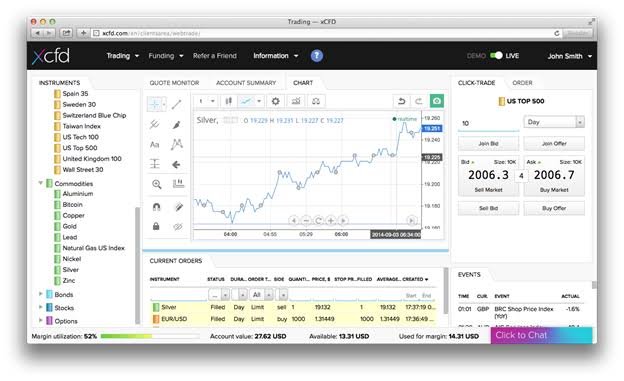Screen dimensions: 624x381
Task: Click the blue help question mark icon
Action: click(x=316, y=56)
